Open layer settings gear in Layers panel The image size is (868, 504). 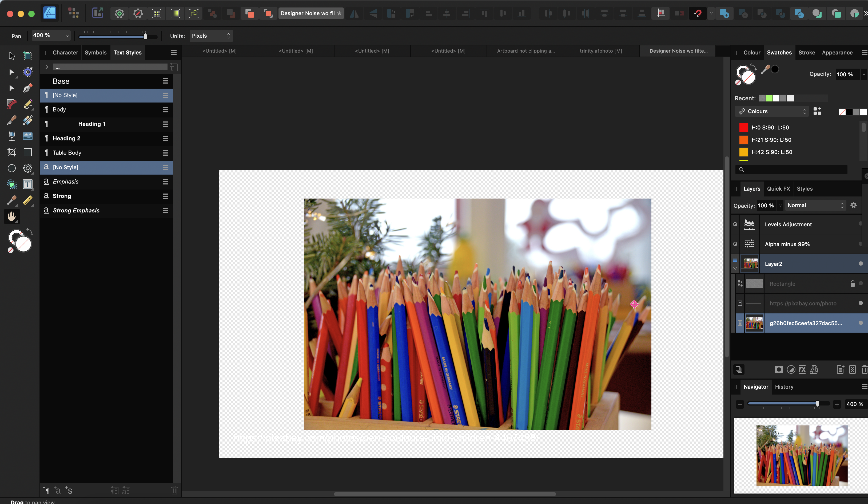(854, 205)
